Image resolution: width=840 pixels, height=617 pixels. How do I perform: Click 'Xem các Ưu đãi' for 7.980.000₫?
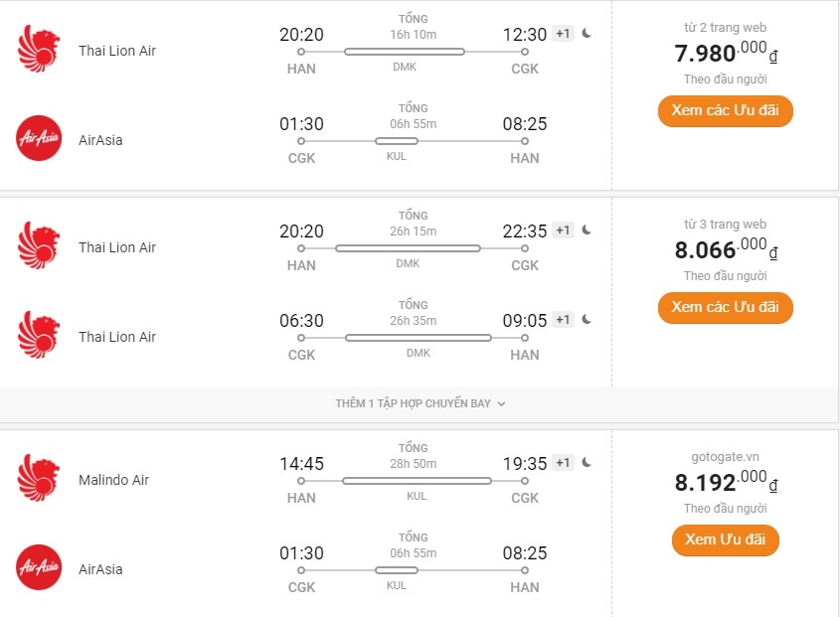[725, 110]
